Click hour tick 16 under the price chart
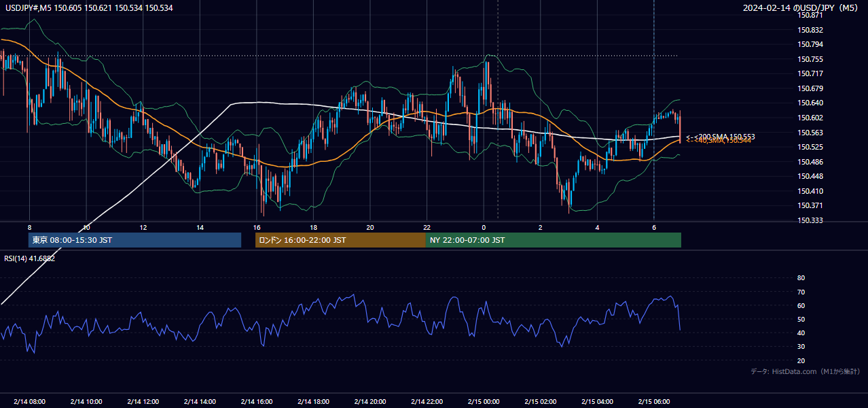 (256, 227)
